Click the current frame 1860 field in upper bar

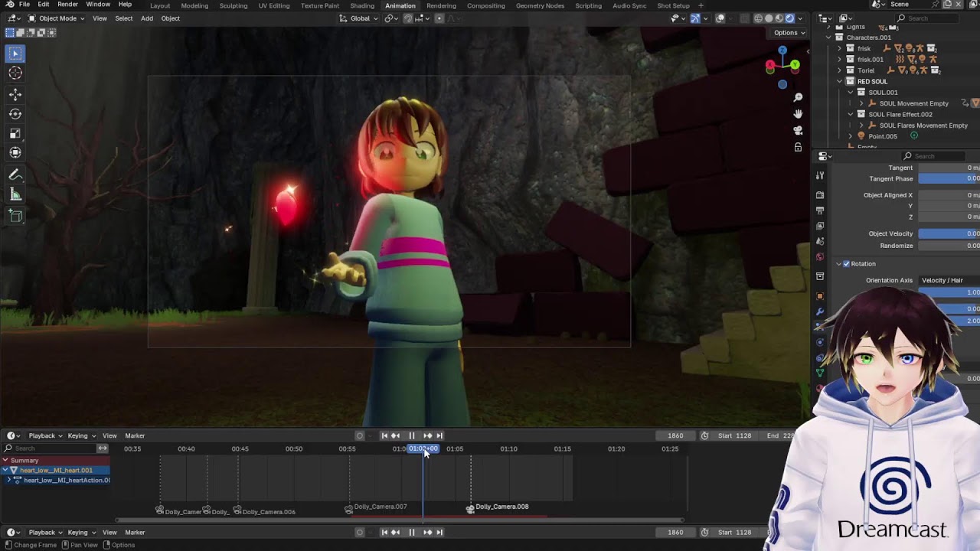tap(675, 435)
